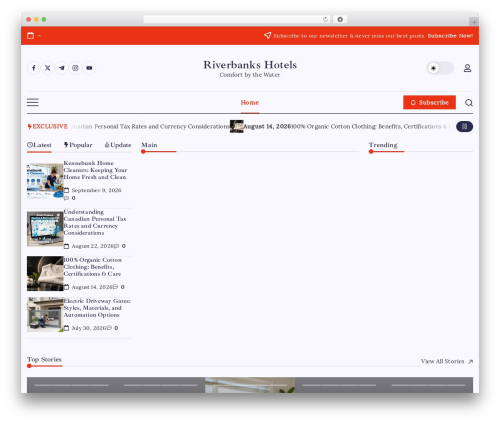Image resolution: width=500 pixels, height=423 pixels.
Task: Click comment count on Electric Driveway article
Action: (112, 328)
